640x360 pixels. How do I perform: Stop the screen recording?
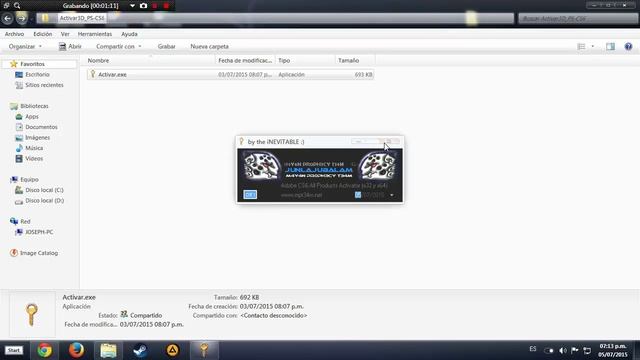click(x=166, y=6)
